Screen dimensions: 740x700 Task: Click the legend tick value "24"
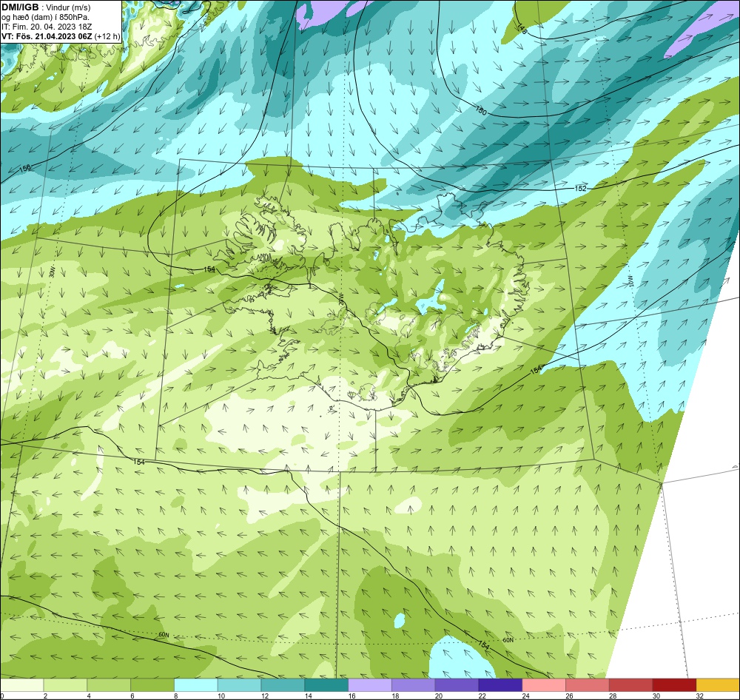[x=525, y=696]
